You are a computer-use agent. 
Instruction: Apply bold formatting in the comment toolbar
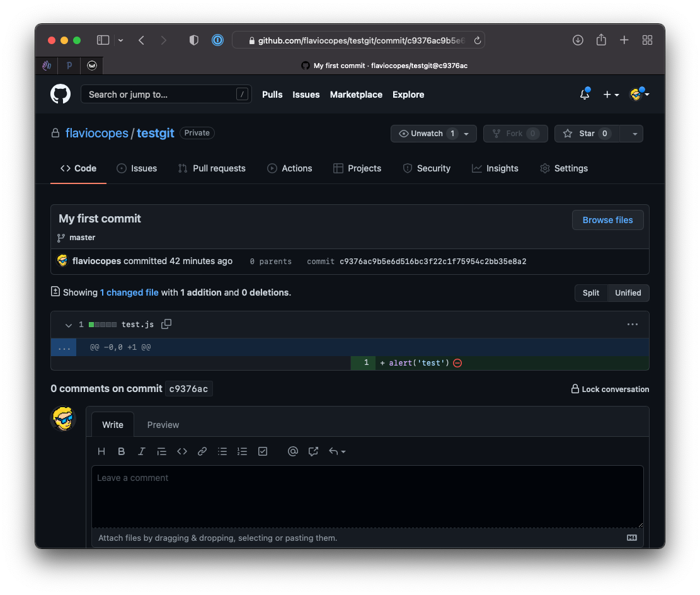click(x=122, y=451)
